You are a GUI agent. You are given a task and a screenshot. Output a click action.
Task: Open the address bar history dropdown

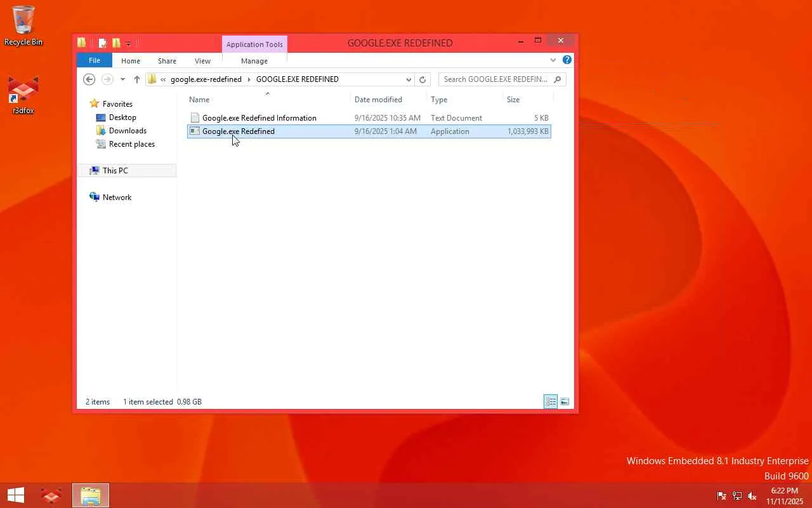point(409,79)
